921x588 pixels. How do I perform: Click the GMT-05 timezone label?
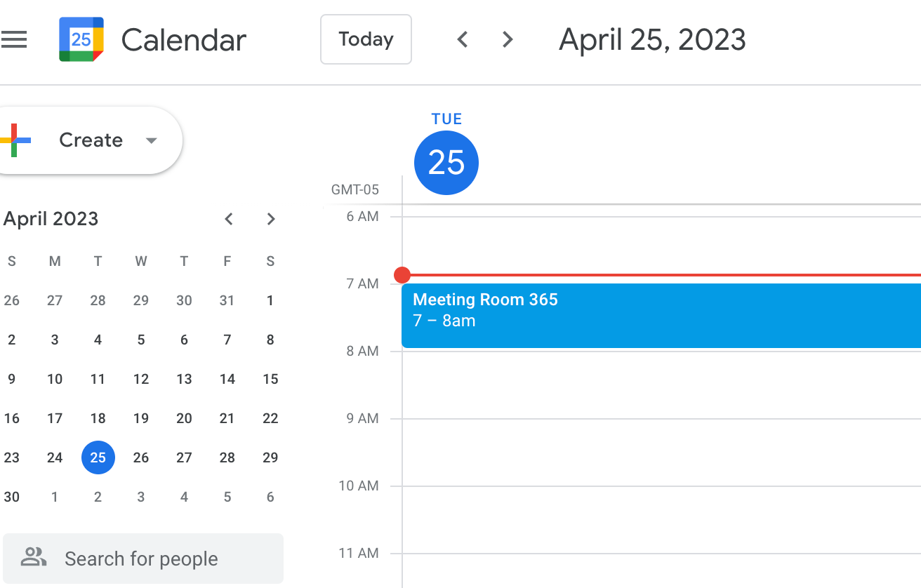click(x=355, y=189)
